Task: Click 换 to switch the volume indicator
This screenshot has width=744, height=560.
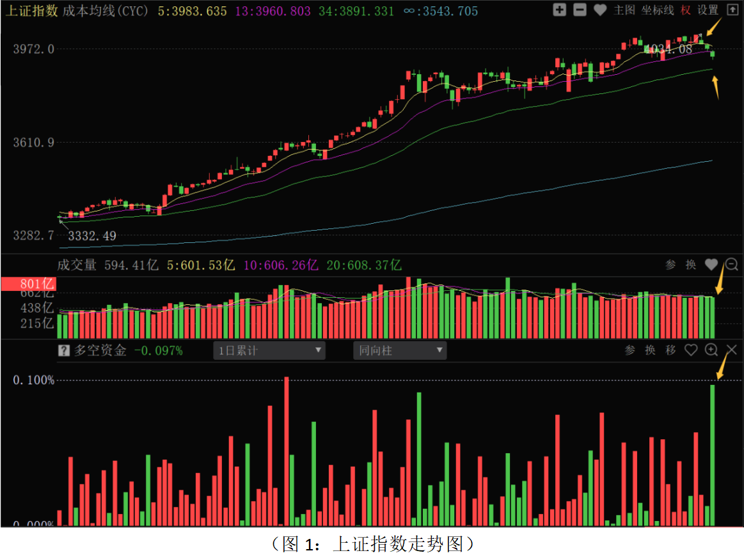Action: pos(691,265)
